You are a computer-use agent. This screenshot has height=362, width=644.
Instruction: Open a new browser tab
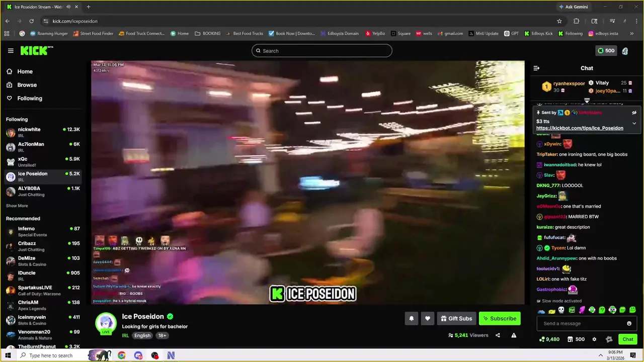89,7
